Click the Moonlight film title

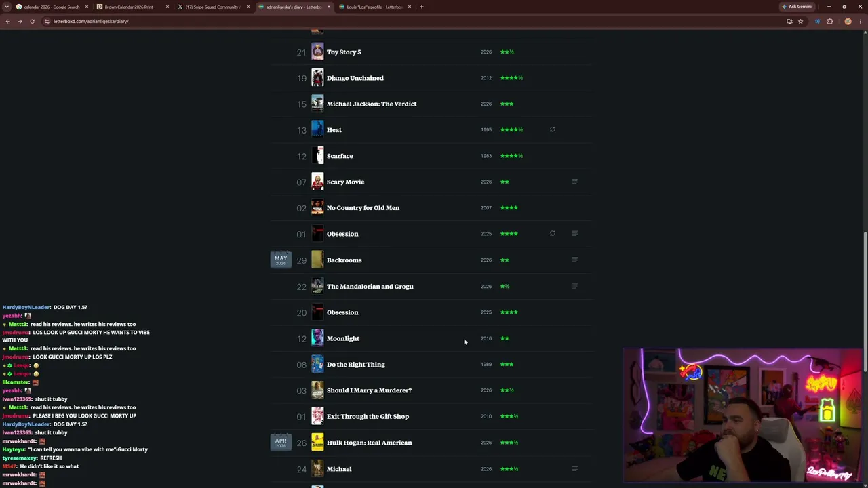coord(343,338)
